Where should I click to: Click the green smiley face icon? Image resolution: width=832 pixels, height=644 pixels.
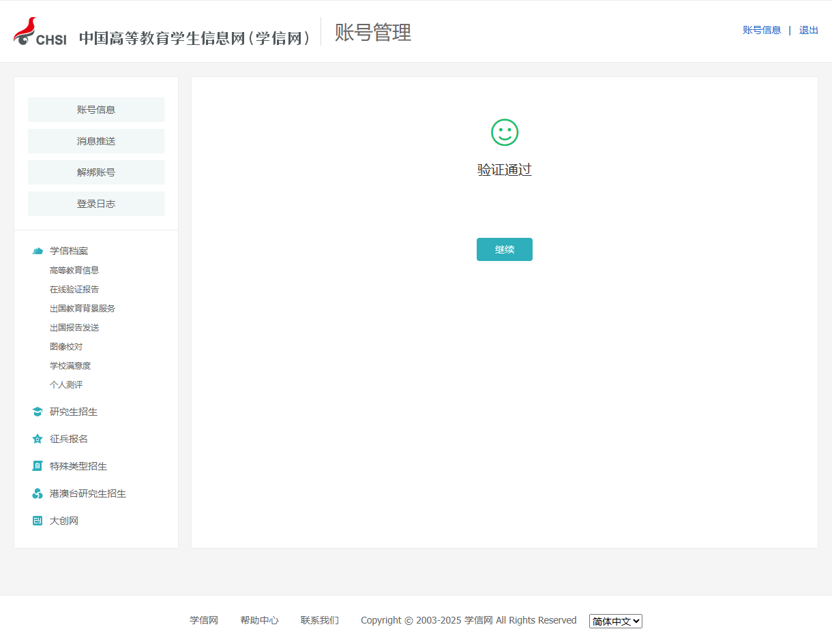click(x=505, y=132)
